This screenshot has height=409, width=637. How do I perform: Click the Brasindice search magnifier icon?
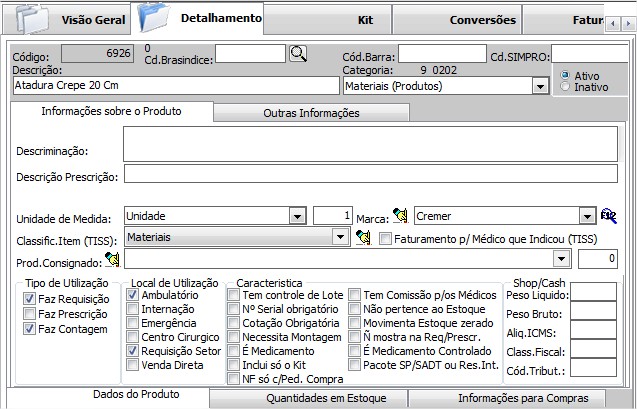point(298,54)
